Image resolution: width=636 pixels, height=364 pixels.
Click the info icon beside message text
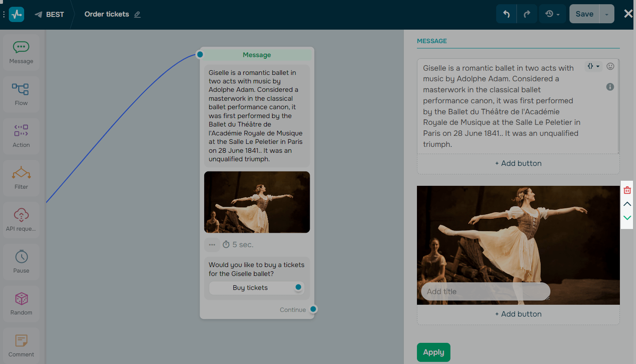pos(610,87)
